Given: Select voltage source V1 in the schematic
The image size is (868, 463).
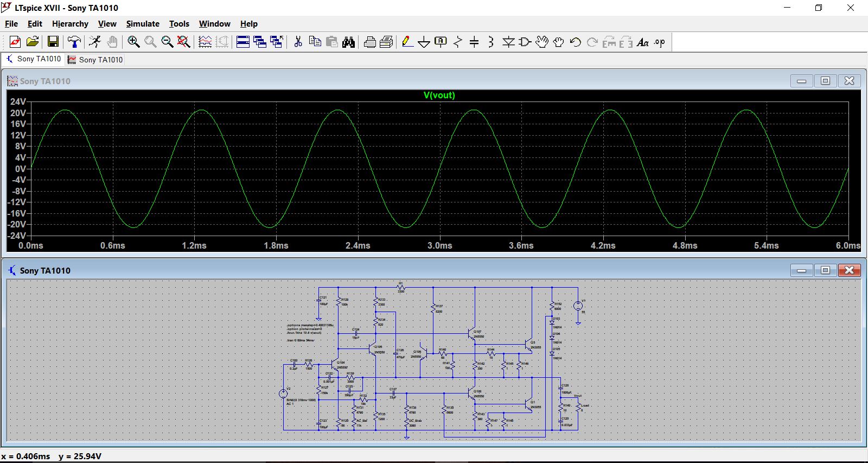Looking at the screenshot, I should pos(578,306).
